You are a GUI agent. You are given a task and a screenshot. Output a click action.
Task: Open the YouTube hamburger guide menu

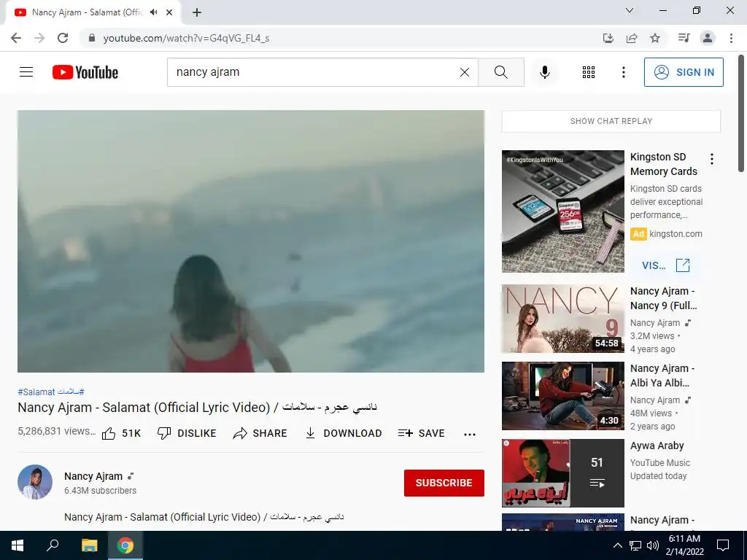coord(26,72)
